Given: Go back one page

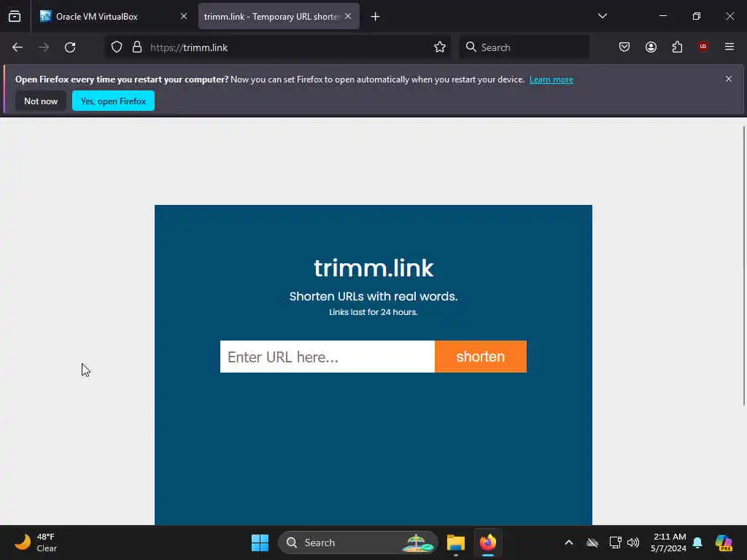Looking at the screenshot, I should click(18, 47).
